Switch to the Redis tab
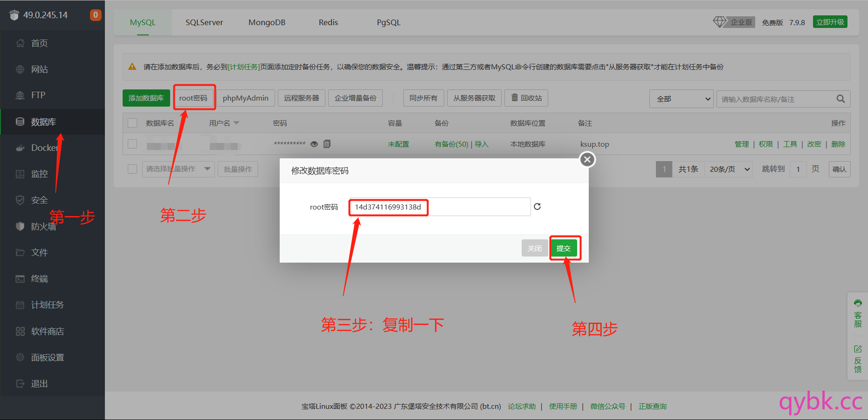Image resolution: width=868 pixels, height=420 pixels. pyautogui.click(x=328, y=22)
